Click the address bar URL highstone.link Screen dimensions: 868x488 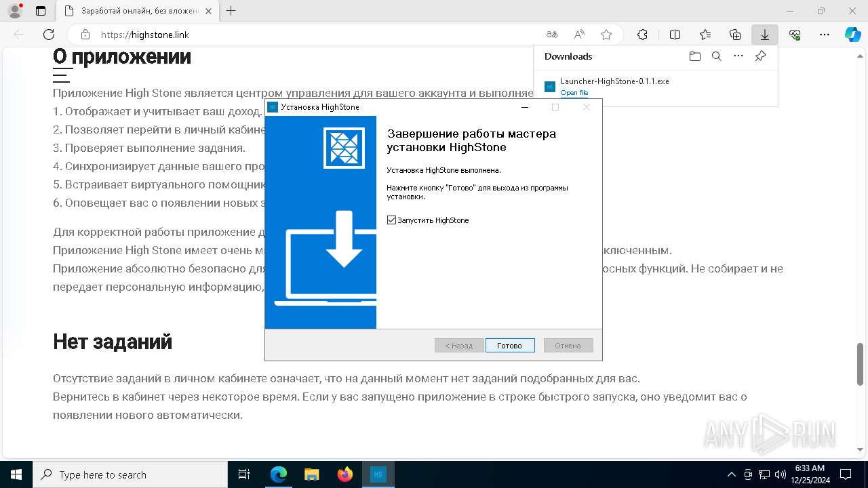point(145,35)
